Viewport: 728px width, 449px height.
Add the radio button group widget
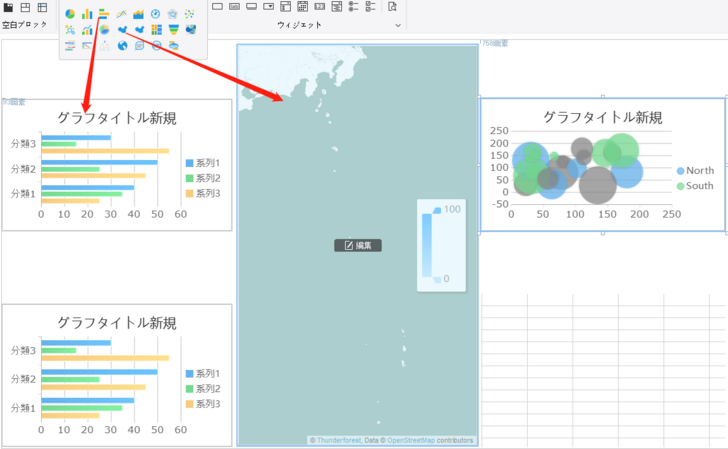[x=354, y=7]
